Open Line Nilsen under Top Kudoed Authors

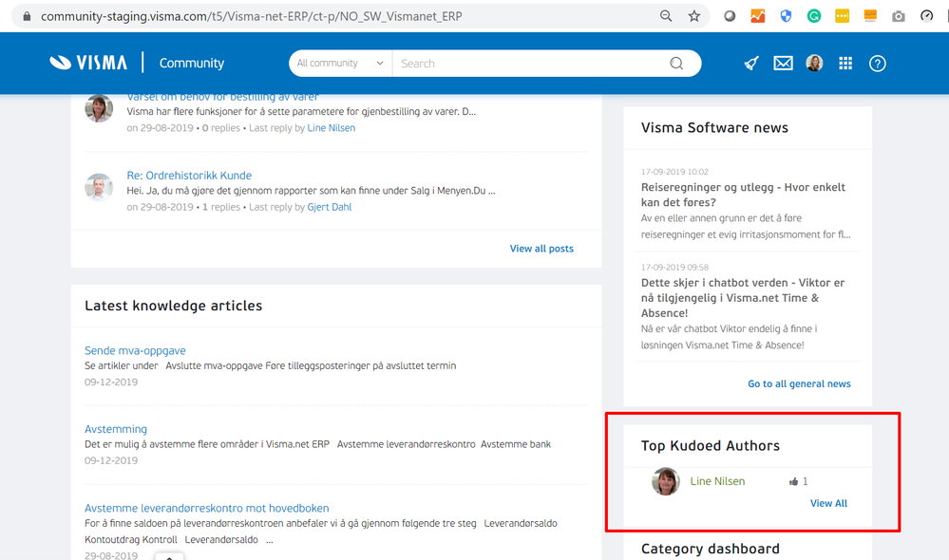[717, 481]
